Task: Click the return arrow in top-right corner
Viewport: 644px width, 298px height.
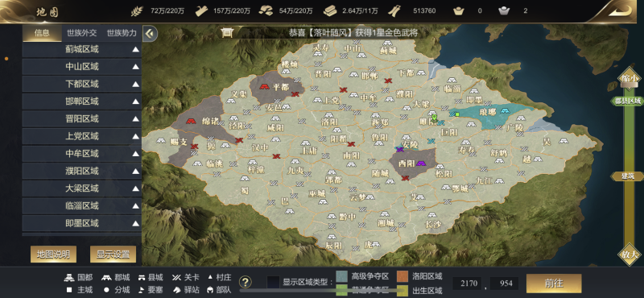Action: tap(620, 11)
